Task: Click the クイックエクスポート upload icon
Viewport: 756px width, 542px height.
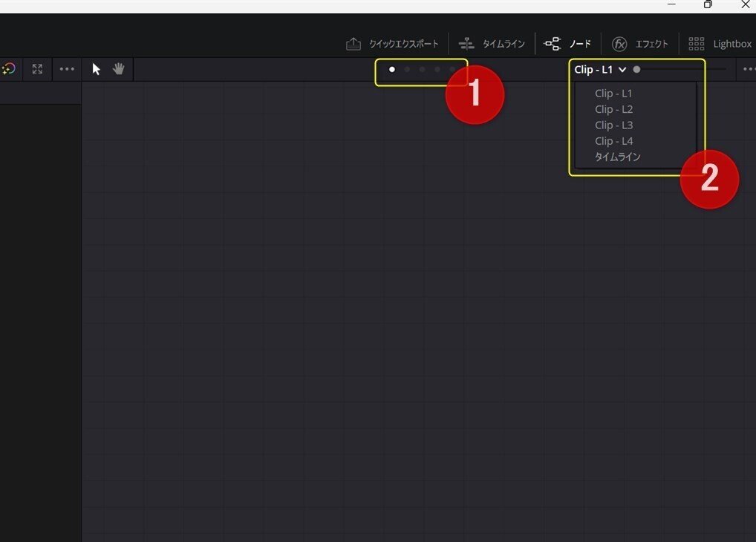Action: 353,44
